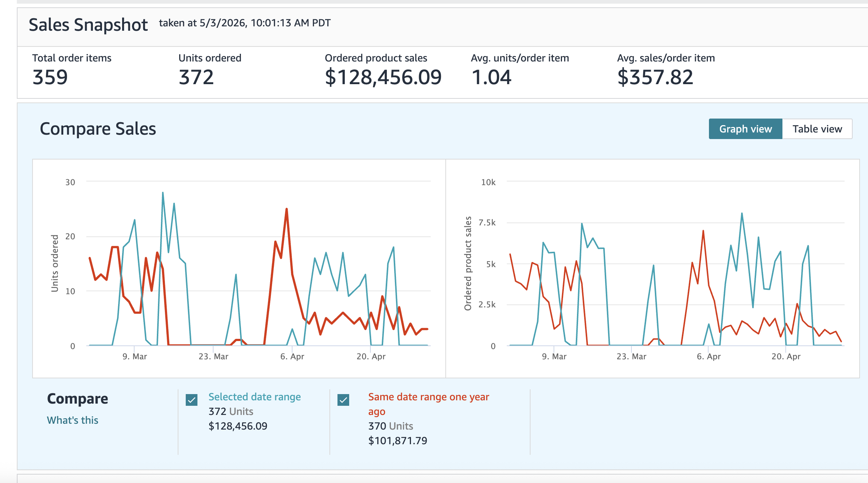Click the 2.5k gridline label on sales chart
Screen dimensions: 868x483
[x=487, y=305]
